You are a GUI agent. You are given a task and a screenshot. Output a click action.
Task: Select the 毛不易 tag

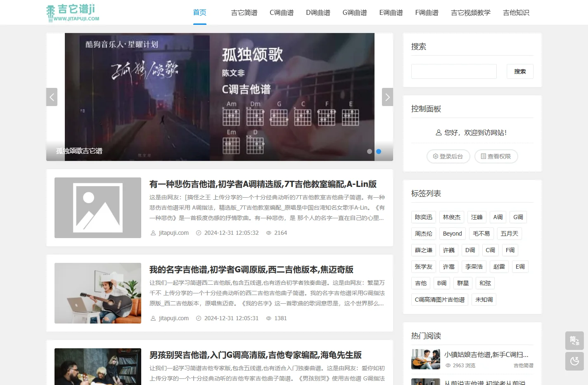coord(481,234)
